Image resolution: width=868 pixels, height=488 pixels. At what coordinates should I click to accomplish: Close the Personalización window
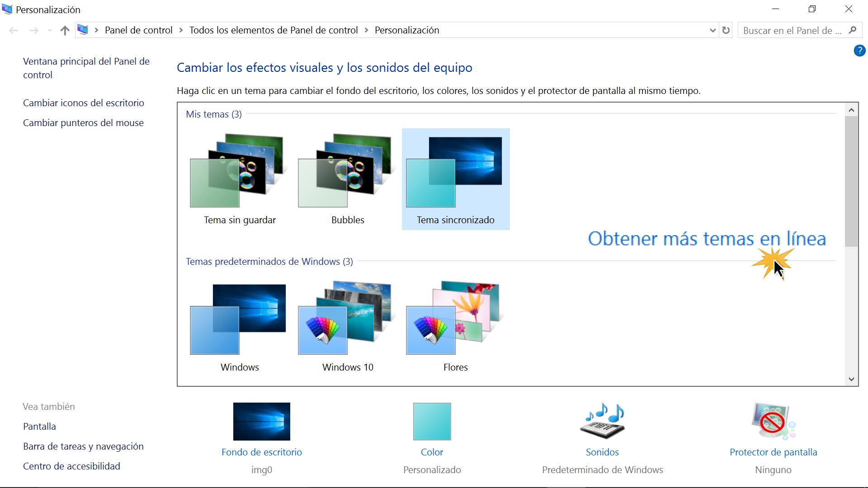point(849,9)
